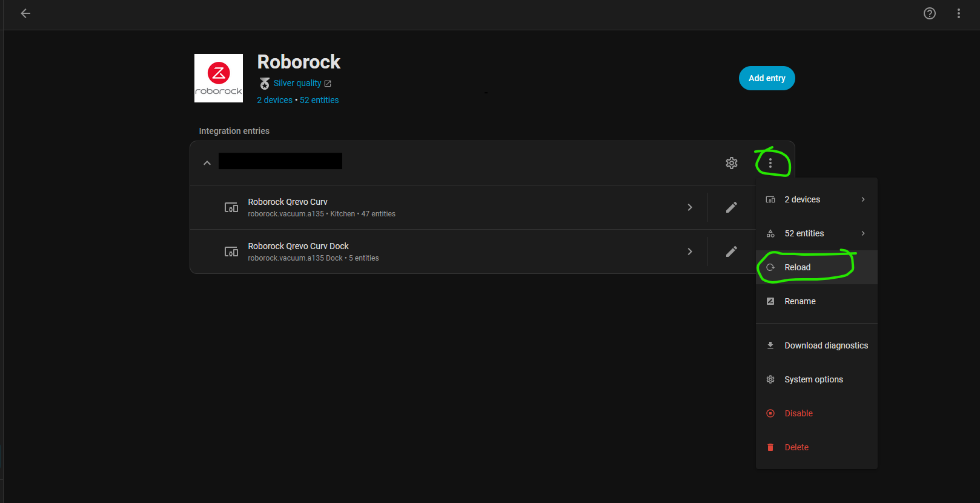This screenshot has height=503, width=980.
Task: Select Delete in the context menu
Action: [x=816, y=447]
